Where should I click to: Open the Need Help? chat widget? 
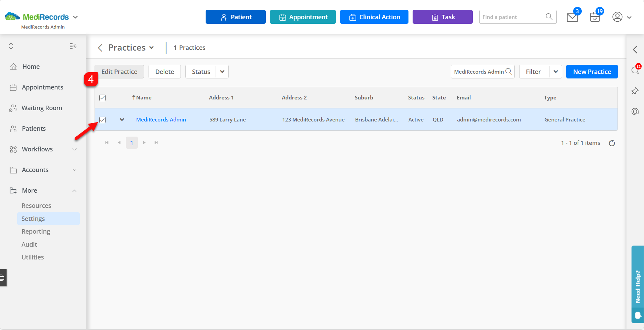tap(637, 284)
